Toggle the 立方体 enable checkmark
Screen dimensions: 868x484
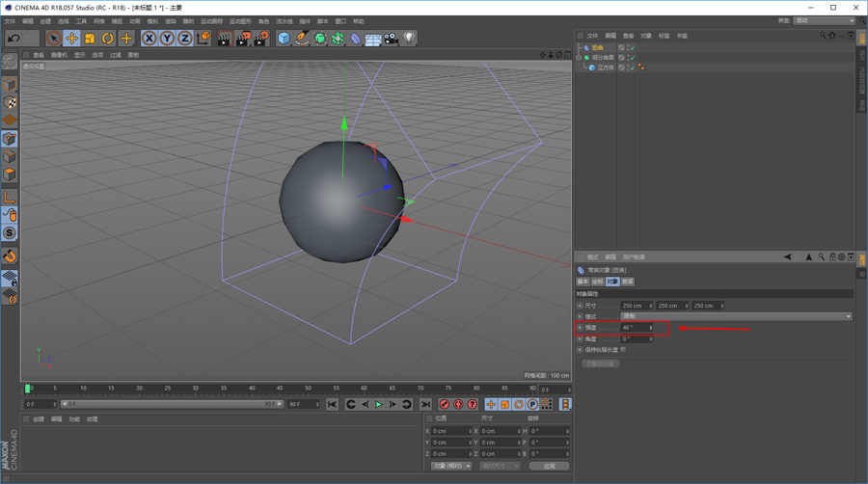click(632, 67)
